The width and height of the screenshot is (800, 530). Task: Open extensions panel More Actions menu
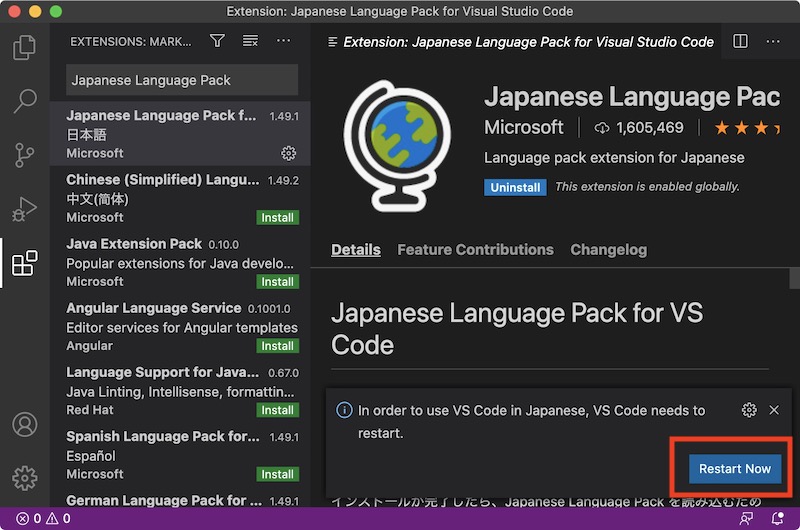tap(283, 41)
